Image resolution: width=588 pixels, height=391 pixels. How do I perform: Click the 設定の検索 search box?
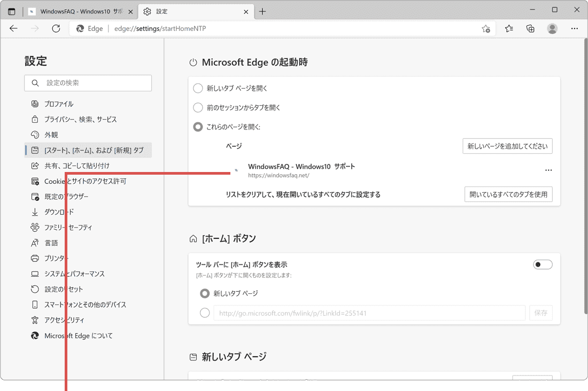pos(88,83)
